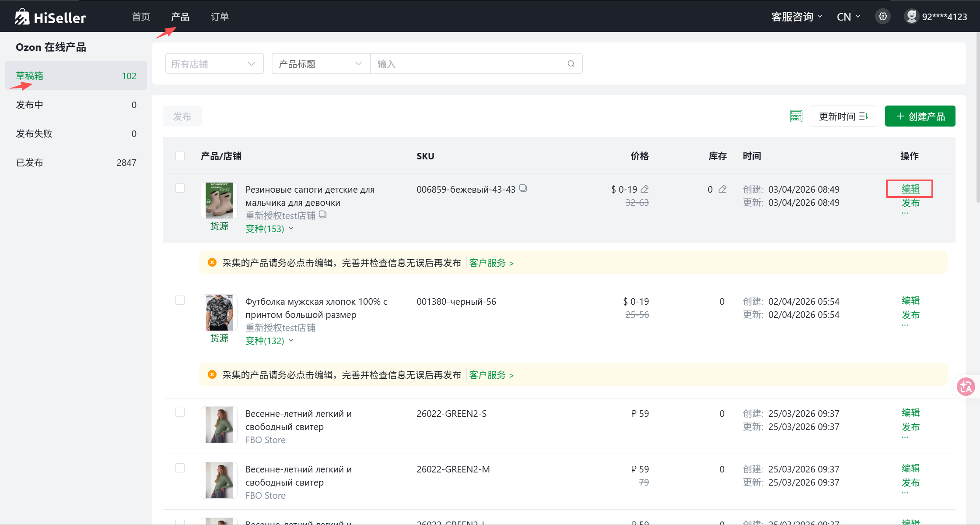The width and height of the screenshot is (980, 525).
Task: Copy SKU 006859-бежевый-43-43 with the copy icon
Action: coord(523,189)
